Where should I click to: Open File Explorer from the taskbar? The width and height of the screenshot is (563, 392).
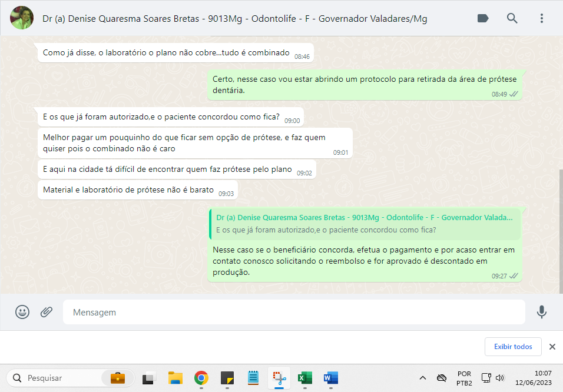175,378
